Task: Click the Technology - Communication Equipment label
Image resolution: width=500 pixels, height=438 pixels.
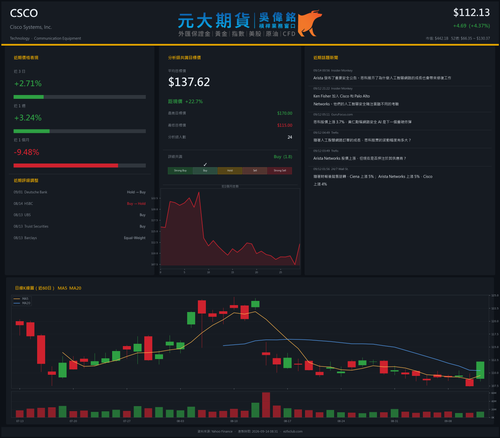Action: (45, 38)
